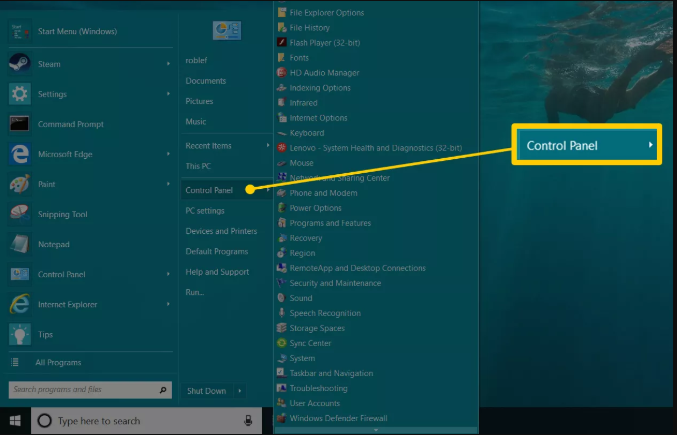Viewport: 677px width, 435px height.
Task: Launch Snipping Tool icon
Action: pos(20,214)
